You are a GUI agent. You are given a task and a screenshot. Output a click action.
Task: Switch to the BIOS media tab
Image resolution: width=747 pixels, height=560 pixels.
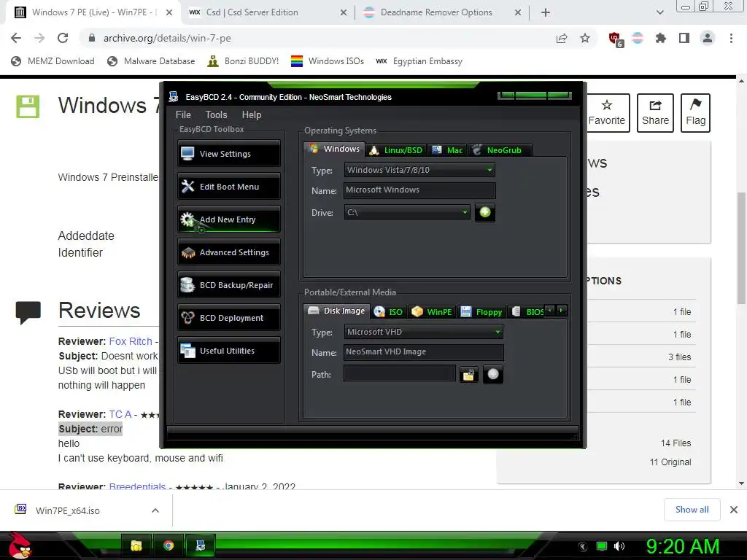tap(528, 312)
